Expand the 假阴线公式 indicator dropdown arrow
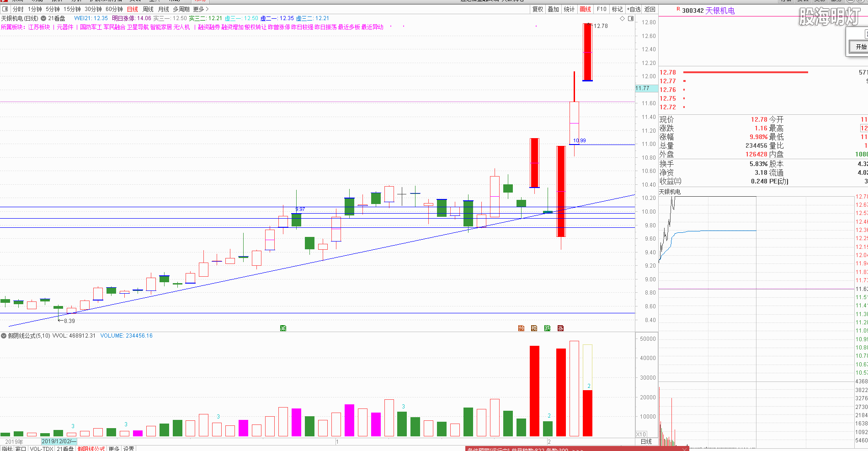868x451 pixels. coord(4,336)
